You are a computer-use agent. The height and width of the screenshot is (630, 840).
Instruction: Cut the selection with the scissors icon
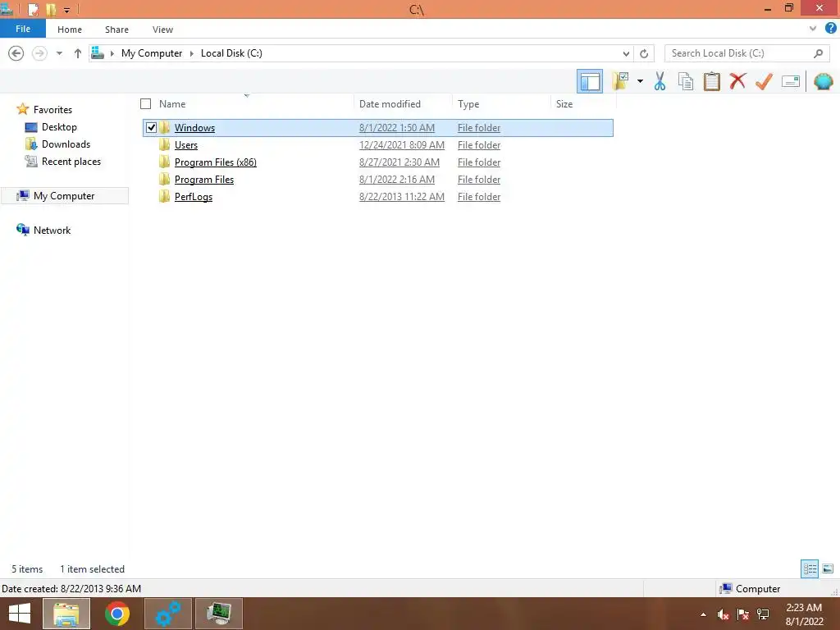660,81
